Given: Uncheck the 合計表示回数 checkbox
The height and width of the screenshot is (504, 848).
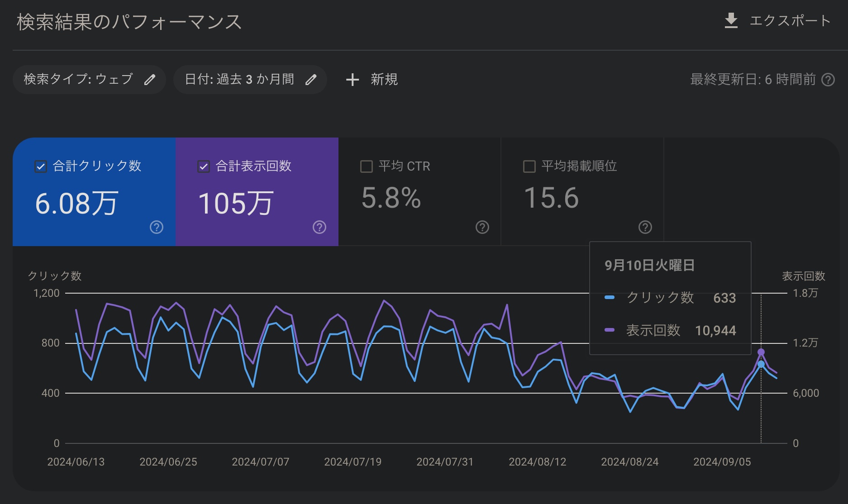Looking at the screenshot, I should pos(204,166).
